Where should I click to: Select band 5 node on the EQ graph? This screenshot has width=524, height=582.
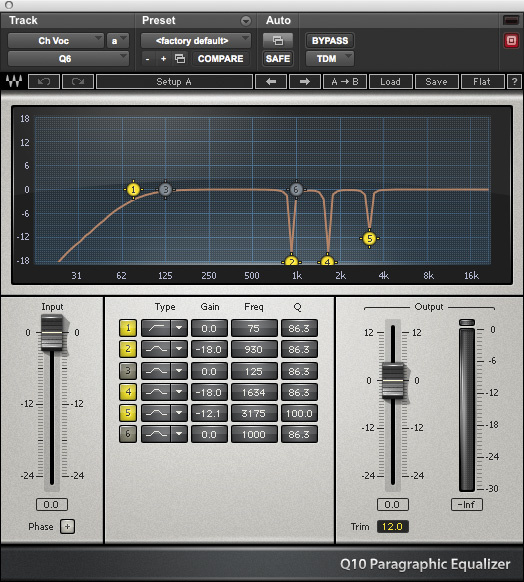[x=369, y=238]
